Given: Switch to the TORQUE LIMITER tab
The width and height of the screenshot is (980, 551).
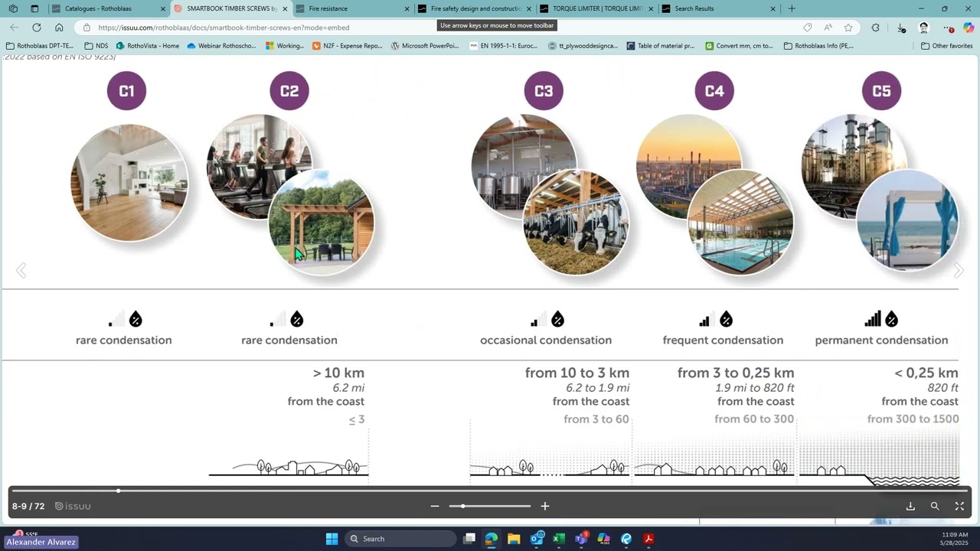Looking at the screenshot, I should 596,8.
